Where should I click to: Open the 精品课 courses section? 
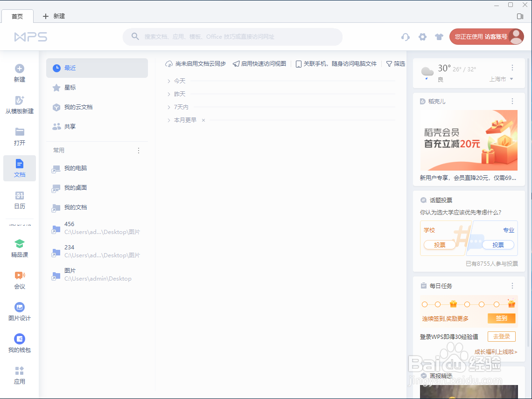19,248
